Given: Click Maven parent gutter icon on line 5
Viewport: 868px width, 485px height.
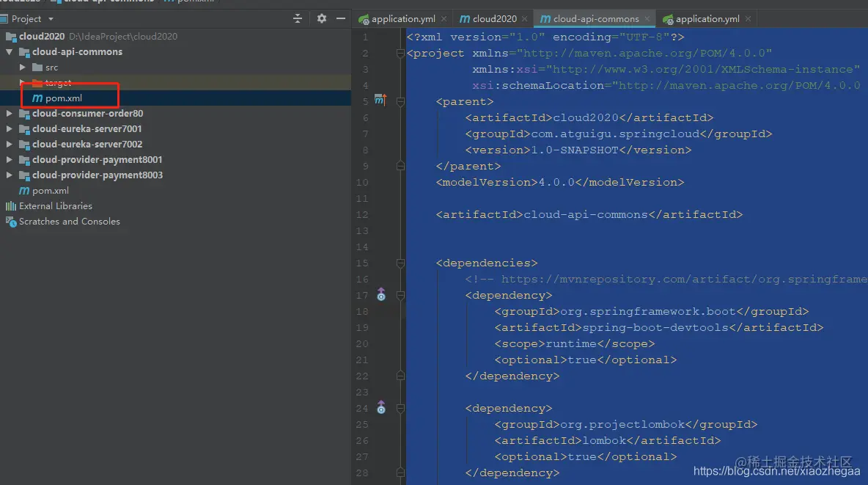Looking at the screenshot, I should pos(380,101).
